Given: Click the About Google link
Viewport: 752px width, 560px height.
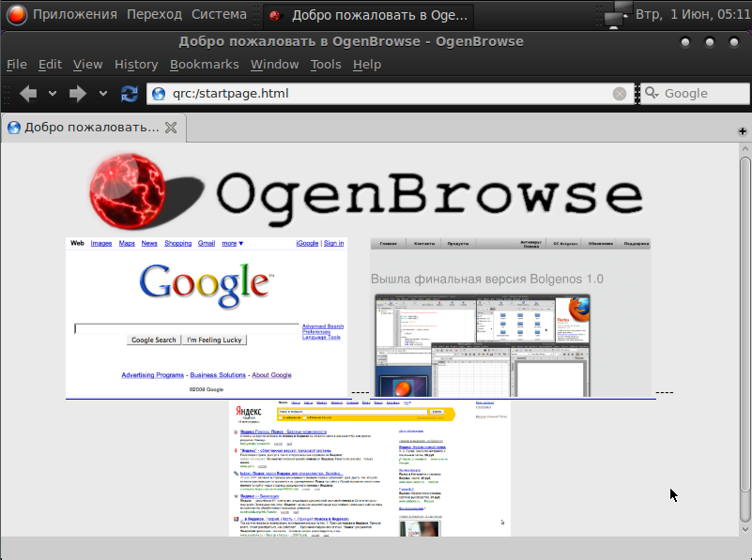Looking at the screenshot, I should (271, 375).
